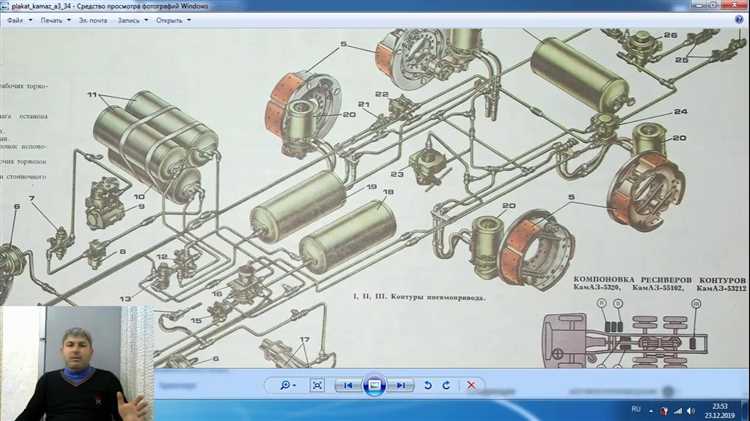Click label 15 in the lower diagram
The width and height of the screenshot is (750, 421).
pos(196,321)
